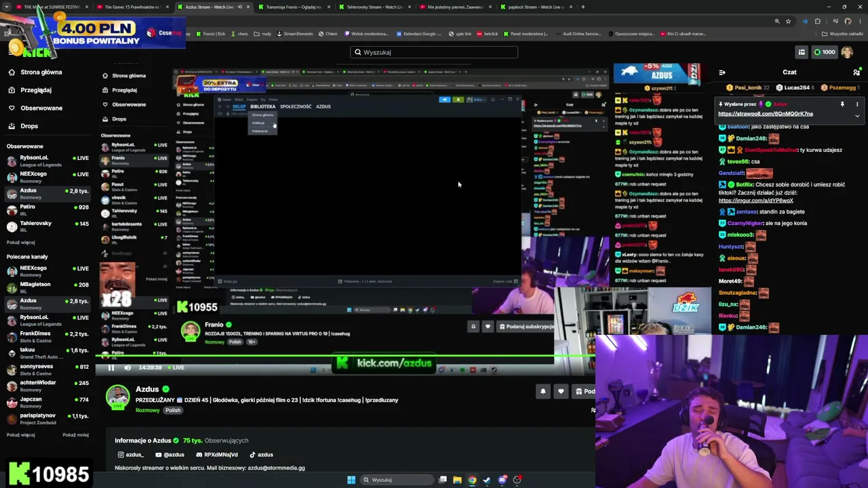Switch to The Game: 15 Prawilniaków tab
This screenshot has width=868, height=488.
pyautogui.click(x=132, y=7)
